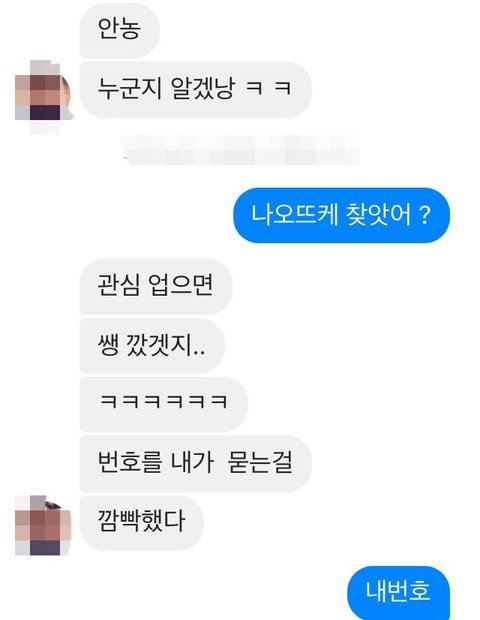
Task: Select the gray bubble ending with two dots
Action: (x=152, y=346)
